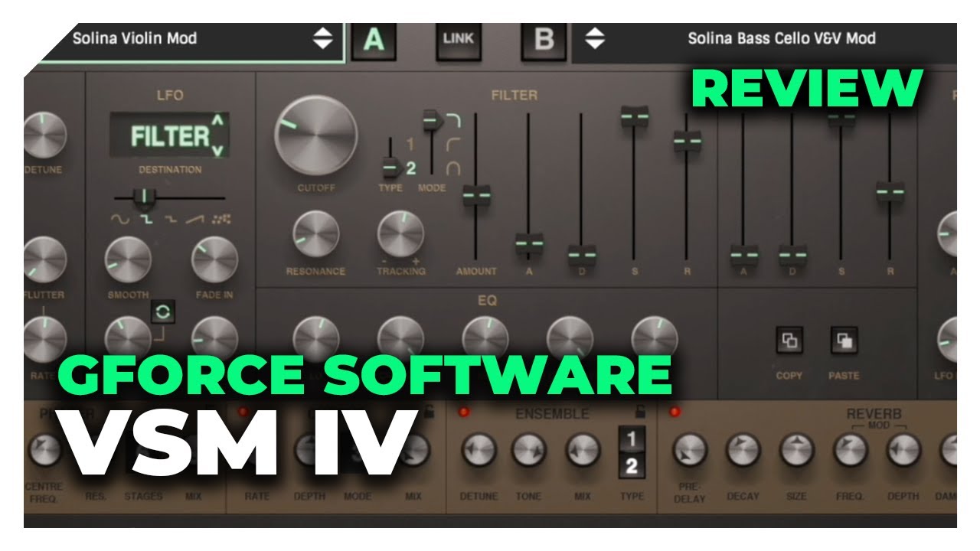Click the Reverb DECAY knob
Viewport: 980px width, 551px height.
pos(743,451)
